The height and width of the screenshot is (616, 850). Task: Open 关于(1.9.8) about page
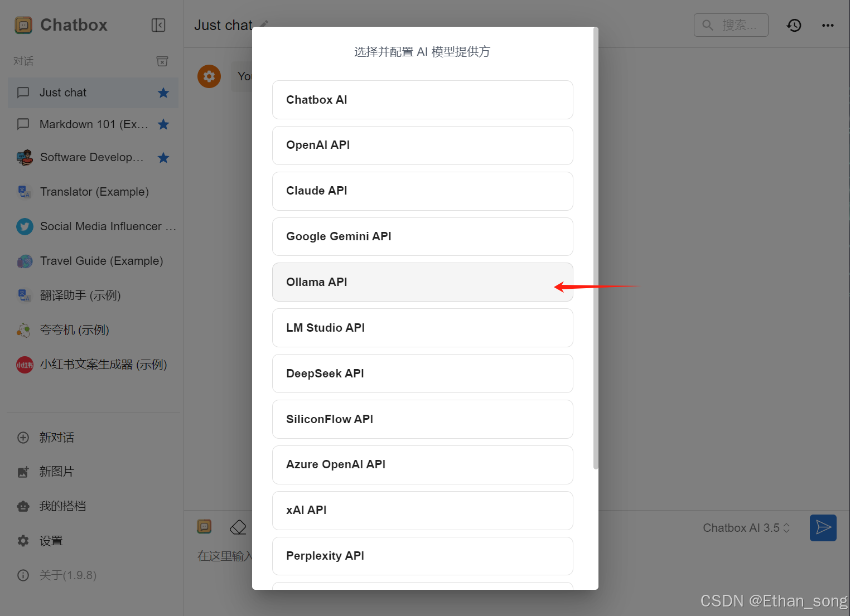click(x=68, y=575)
